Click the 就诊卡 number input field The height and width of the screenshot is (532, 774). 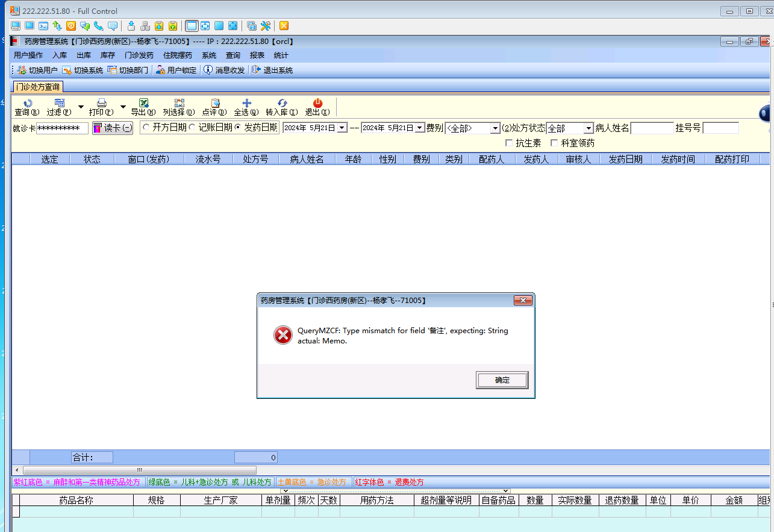(x=62, y=128)
